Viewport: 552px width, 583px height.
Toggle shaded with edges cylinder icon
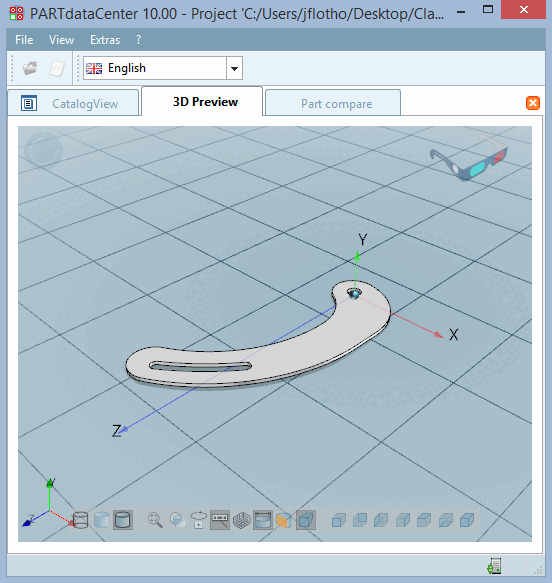click(123, 520)
